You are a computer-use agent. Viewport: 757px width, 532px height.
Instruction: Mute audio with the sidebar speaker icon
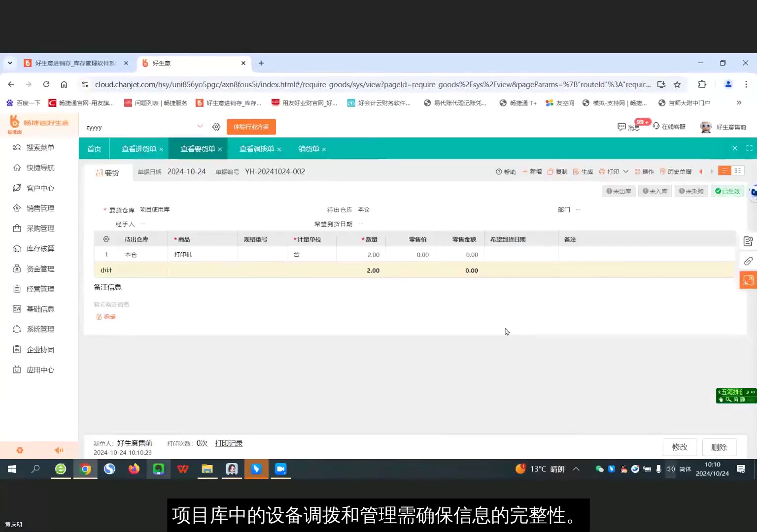(59, 450)
